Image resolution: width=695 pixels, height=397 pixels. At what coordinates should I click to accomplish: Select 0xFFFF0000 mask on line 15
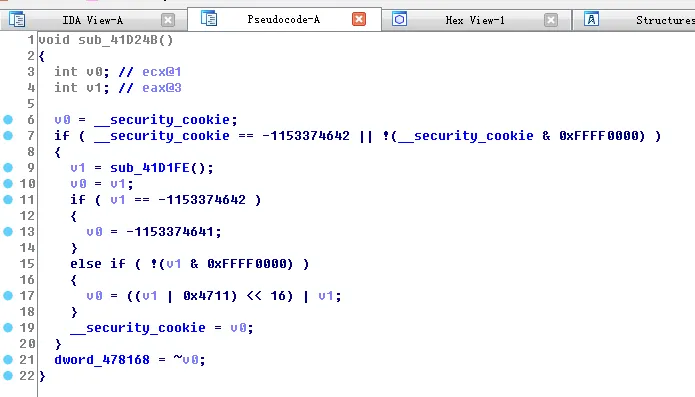click(247, 264)
